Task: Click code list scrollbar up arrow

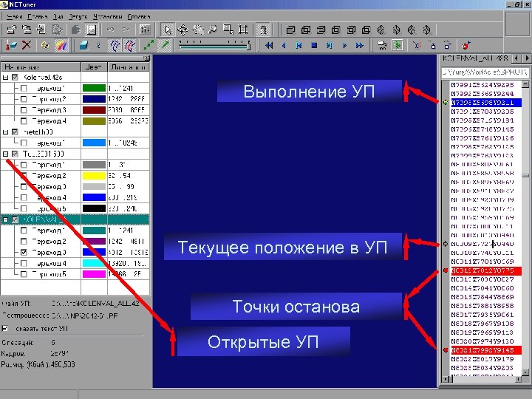Action: pyautogui.click(x=525, y=83)
